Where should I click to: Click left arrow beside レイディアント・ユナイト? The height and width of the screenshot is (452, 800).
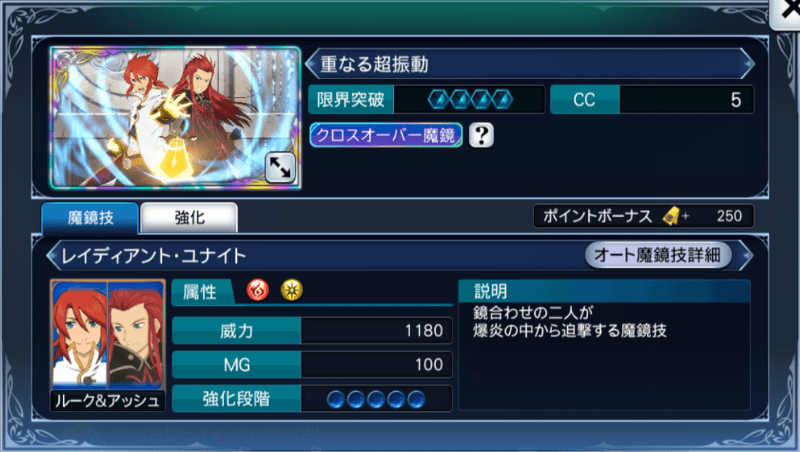coord(53,255)
